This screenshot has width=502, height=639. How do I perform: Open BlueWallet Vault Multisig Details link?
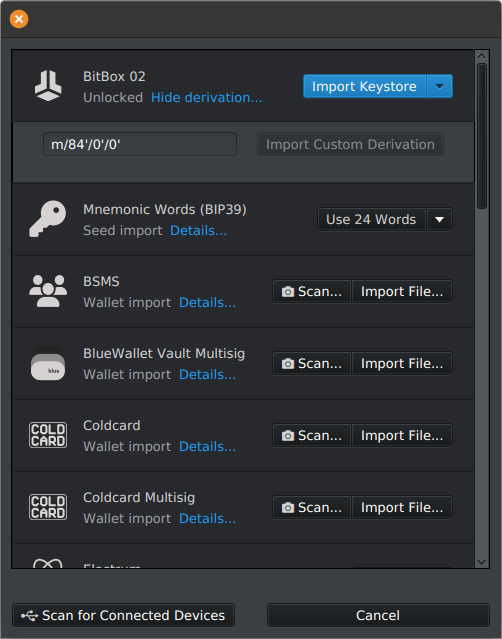pos(207,375)
